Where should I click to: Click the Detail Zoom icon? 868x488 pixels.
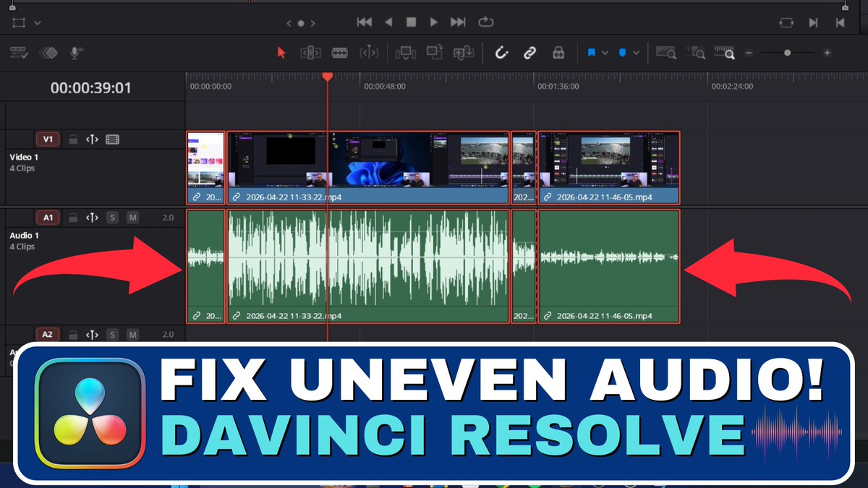point(697,53)
